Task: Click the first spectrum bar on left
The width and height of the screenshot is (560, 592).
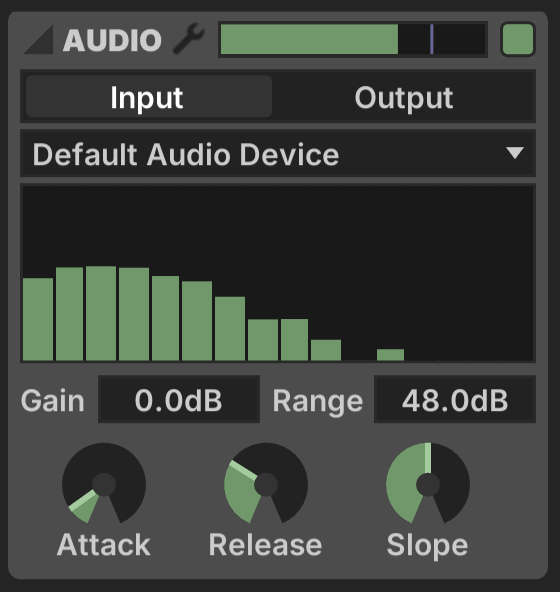Action: [x=38, y=319]
